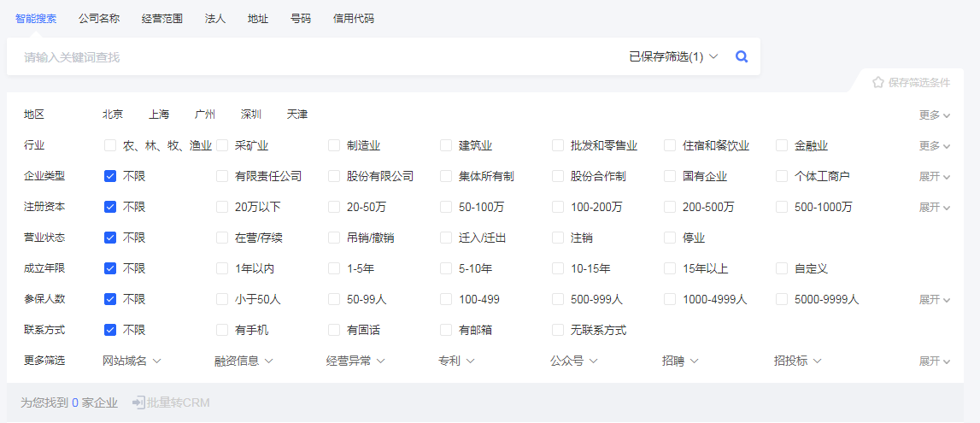Check the 采矿业 industry checkbox
This screenshot has width=980, height=423.
tap(222, 145)
